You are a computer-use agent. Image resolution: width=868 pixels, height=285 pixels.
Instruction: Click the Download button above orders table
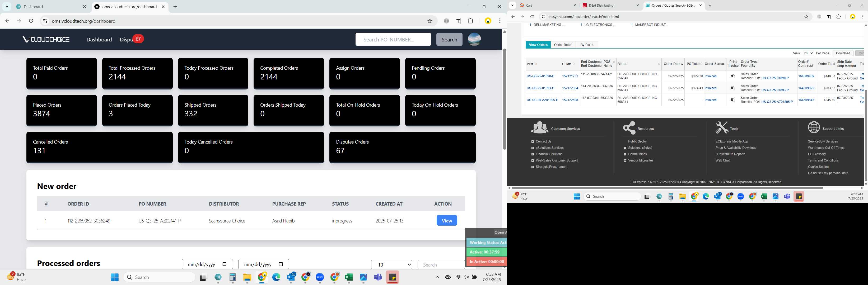[x=843, y=53]
